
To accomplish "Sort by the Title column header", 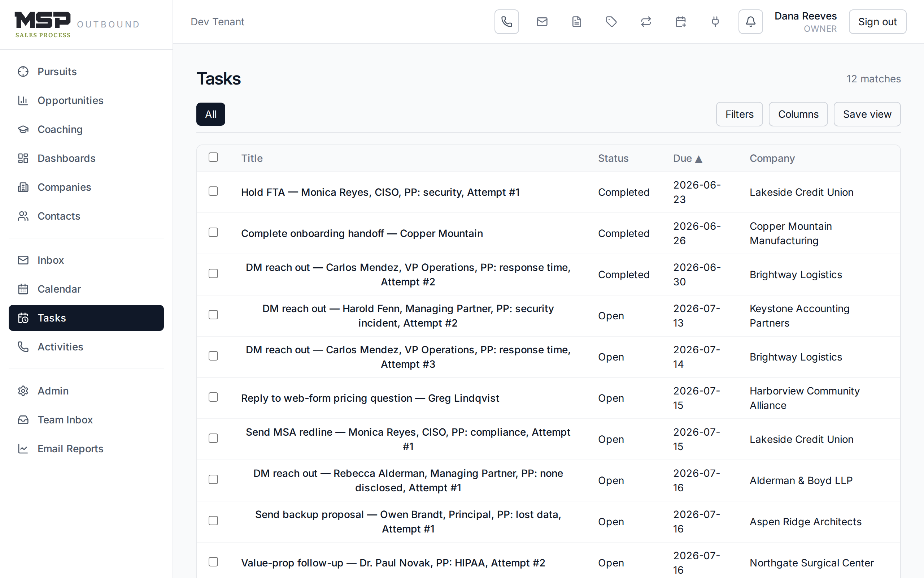I will tap(252, 158).
